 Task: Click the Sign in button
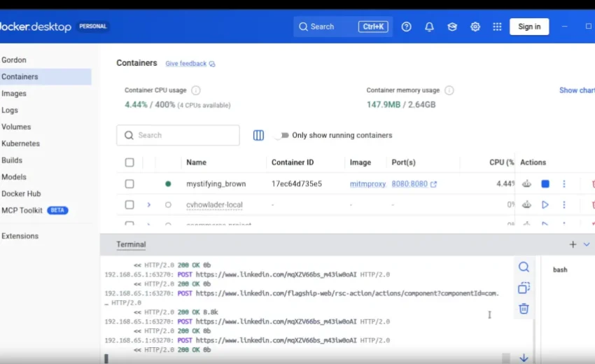click(x=529, y=27)
